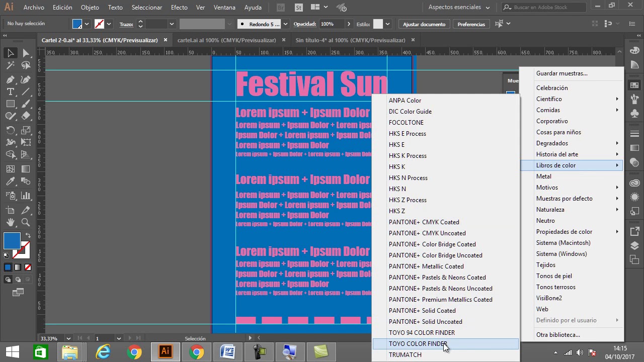
Task: Enable Draw Normal mode
Action: [8, 280]
